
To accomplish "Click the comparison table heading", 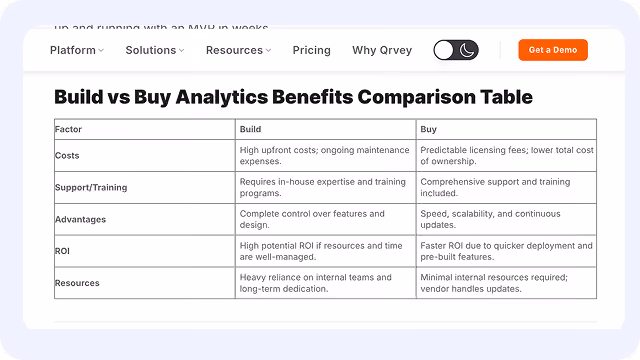I will tap(293, 97).
